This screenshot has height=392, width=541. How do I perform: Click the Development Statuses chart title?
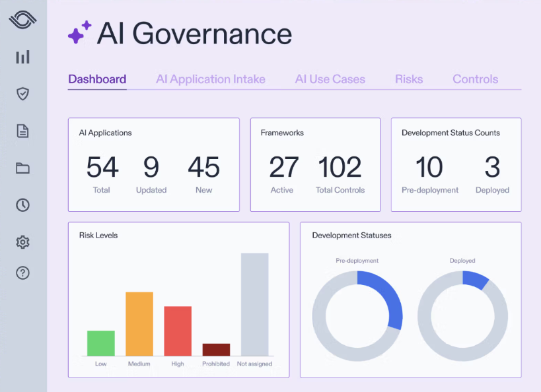351,235
